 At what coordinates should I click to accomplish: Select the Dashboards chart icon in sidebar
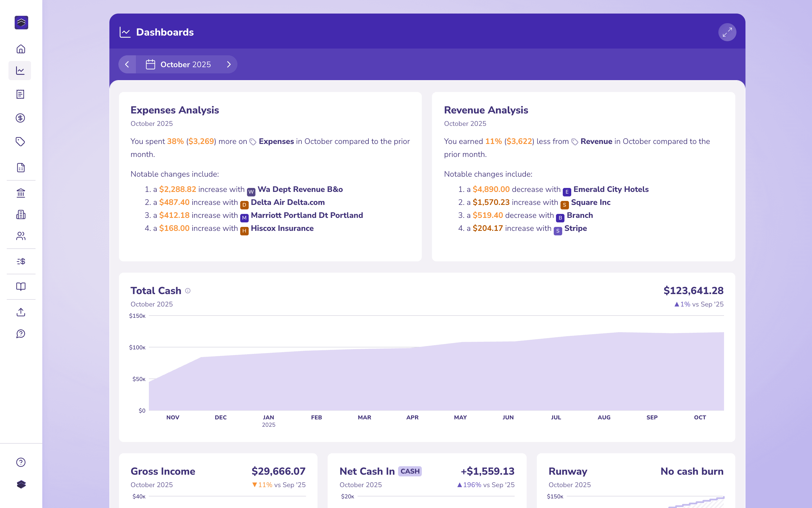point(20,71)
